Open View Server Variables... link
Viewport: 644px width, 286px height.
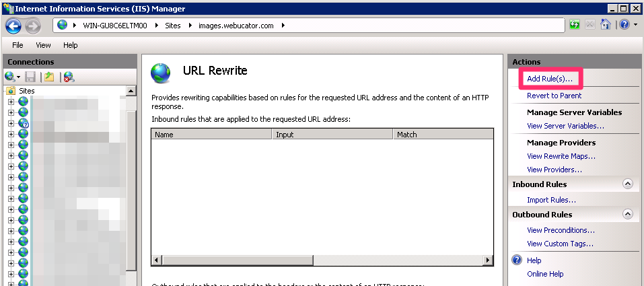565,126
